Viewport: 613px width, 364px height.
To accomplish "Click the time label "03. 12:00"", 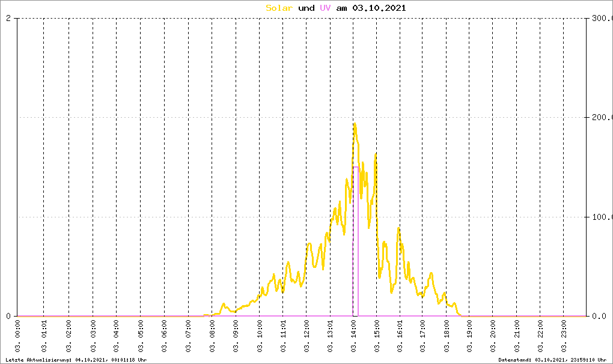I will point(306,336).
